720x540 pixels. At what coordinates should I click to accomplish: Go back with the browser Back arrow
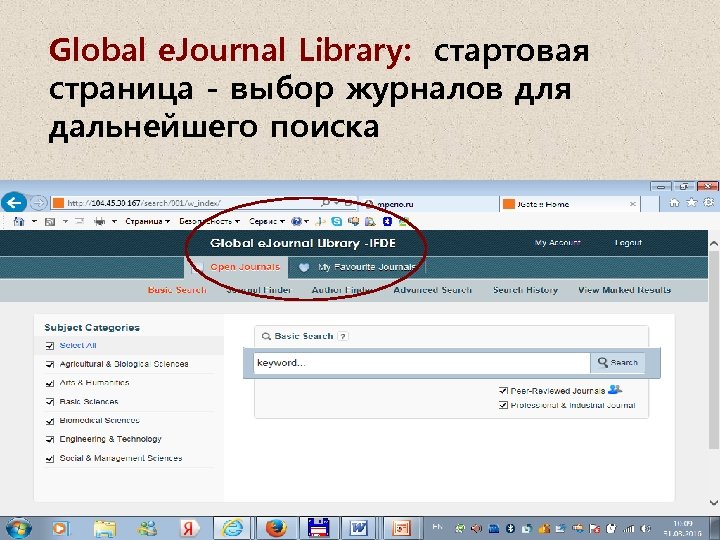[x=14, y=202]
